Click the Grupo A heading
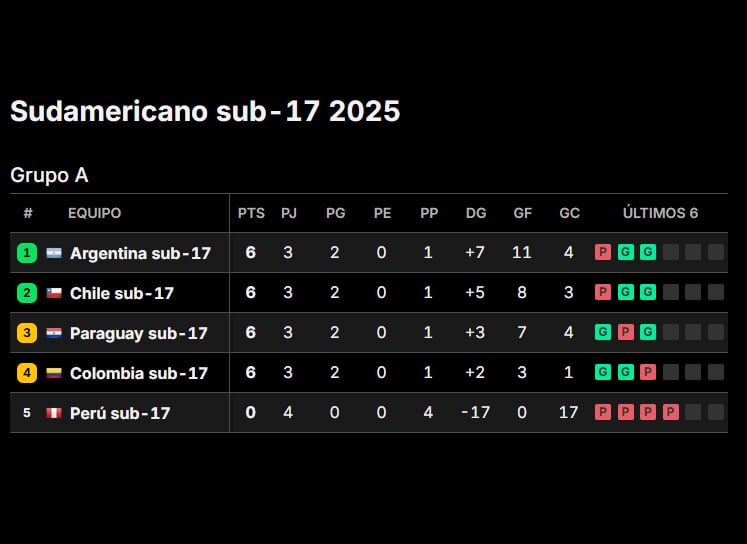The image size is (747, 544). coord(49,175)
